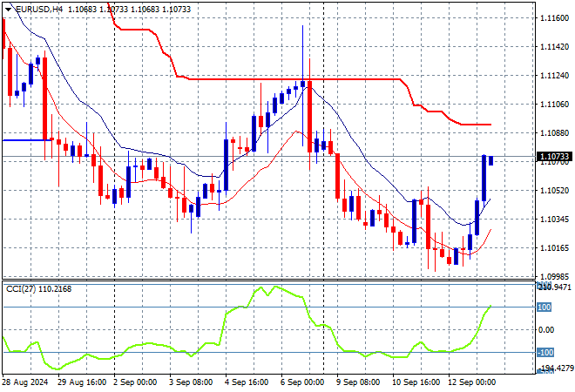Open the chart dropdown arrow beside EURUSD,H4
Image resolution: width=575 pixels, height=392 pixels.
point(8,9)
